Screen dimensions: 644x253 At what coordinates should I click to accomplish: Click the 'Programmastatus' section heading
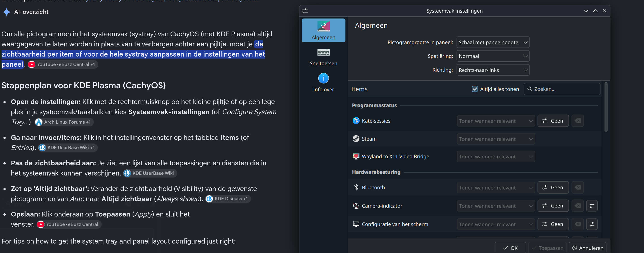374,105
